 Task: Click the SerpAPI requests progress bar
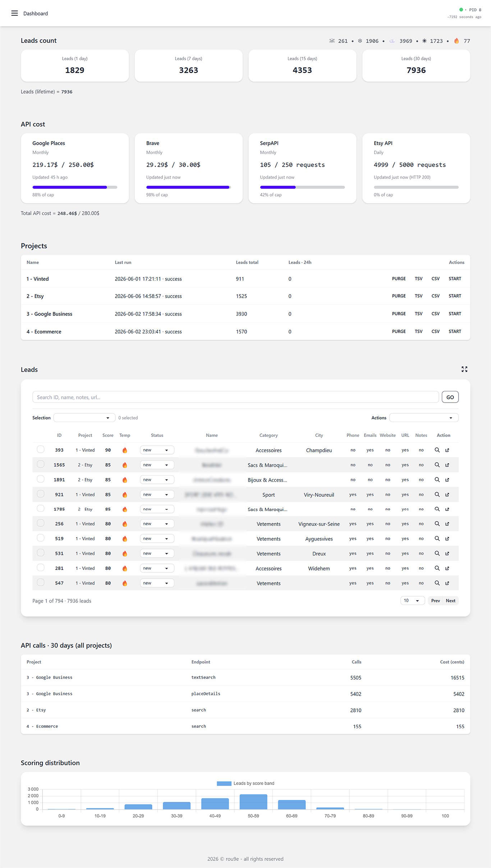point(302,187)
